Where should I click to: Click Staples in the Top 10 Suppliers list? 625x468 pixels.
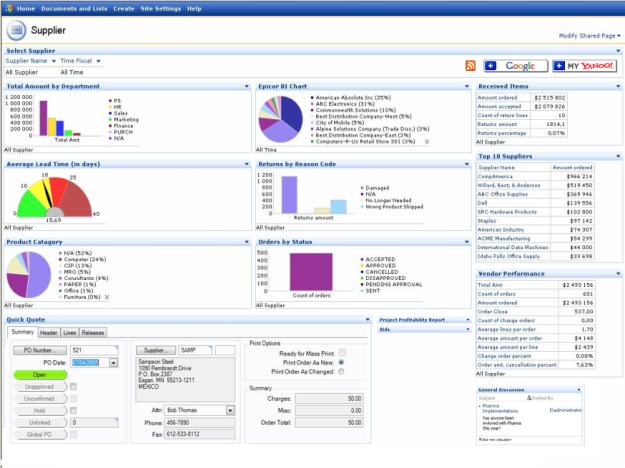click(x=487, y=221)
